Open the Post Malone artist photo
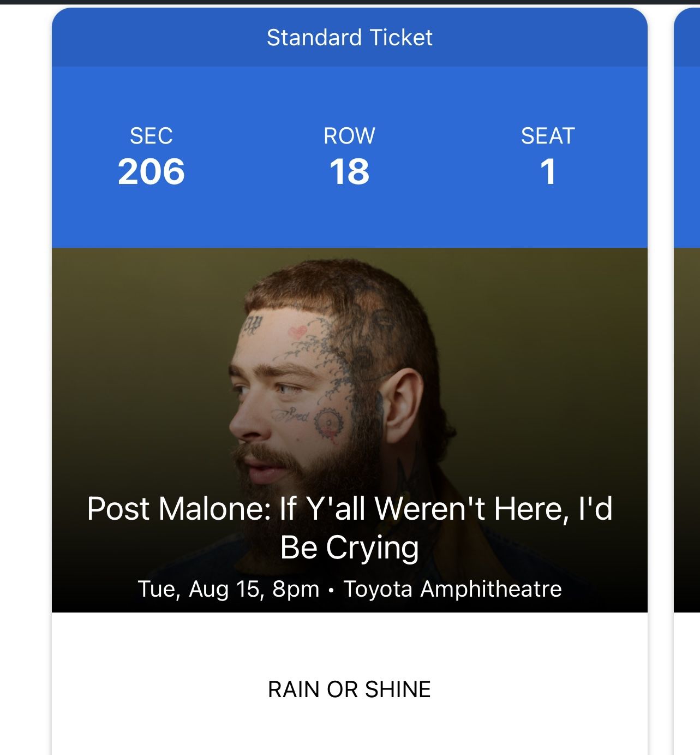This screenshot has height=755, width=700. point(327,382)
